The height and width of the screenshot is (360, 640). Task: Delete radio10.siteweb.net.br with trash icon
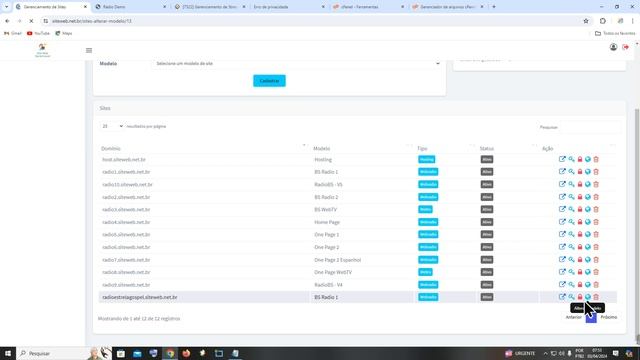pyautogui.click(x=596, y=184)
